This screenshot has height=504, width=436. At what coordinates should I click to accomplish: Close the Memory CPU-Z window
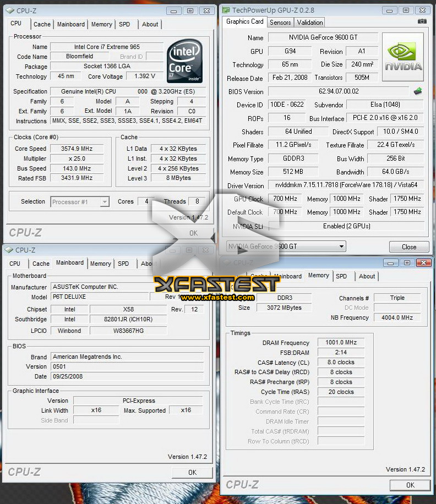(423, 263)
